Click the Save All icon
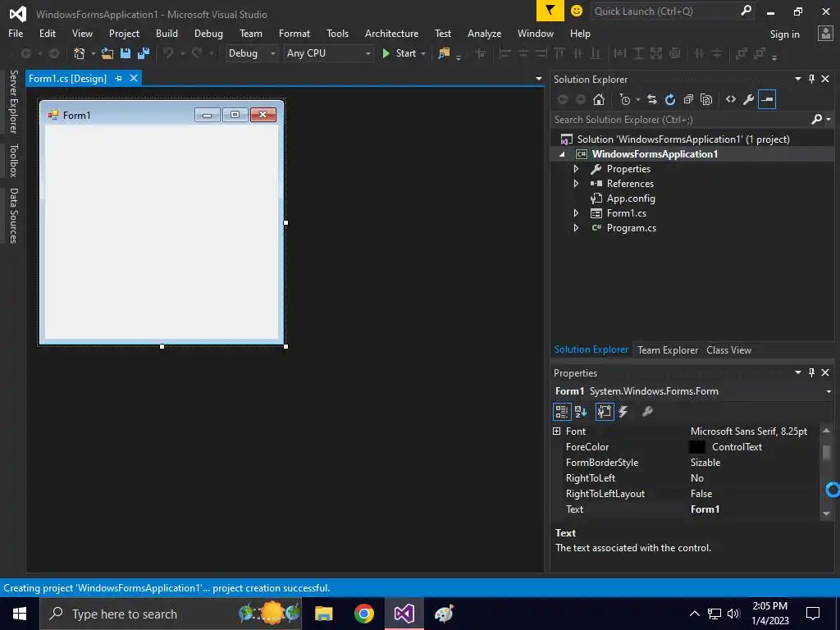The image size is (840, 630). (x=144, y=53)
